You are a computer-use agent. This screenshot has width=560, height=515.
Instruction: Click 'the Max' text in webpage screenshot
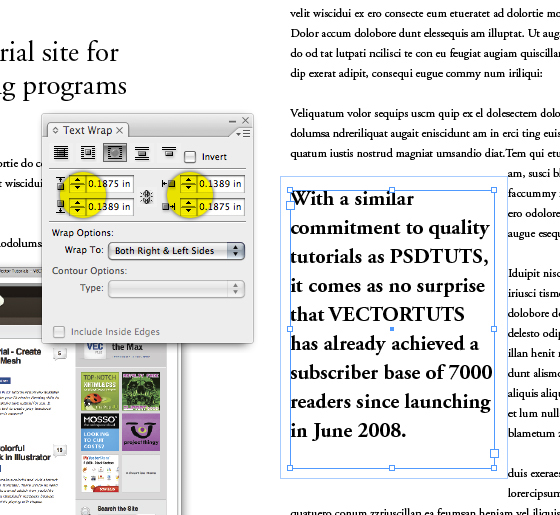pos(127,347)
